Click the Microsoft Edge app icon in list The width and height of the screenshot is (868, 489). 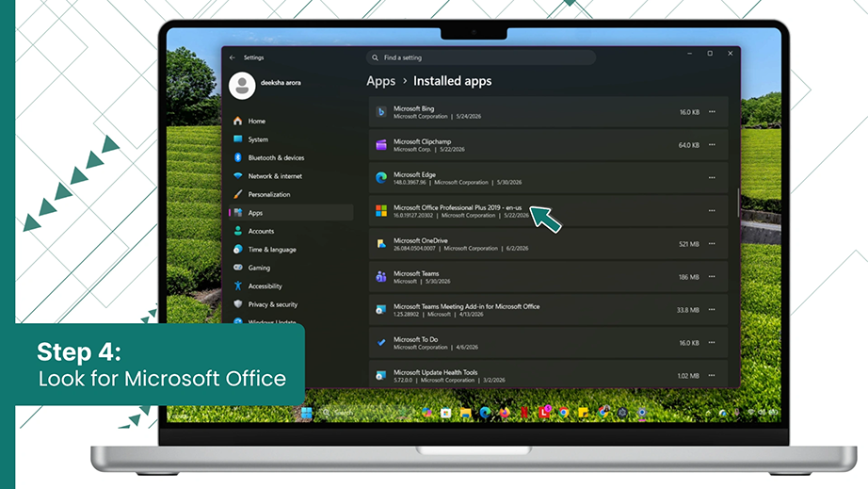pos(381,178)
